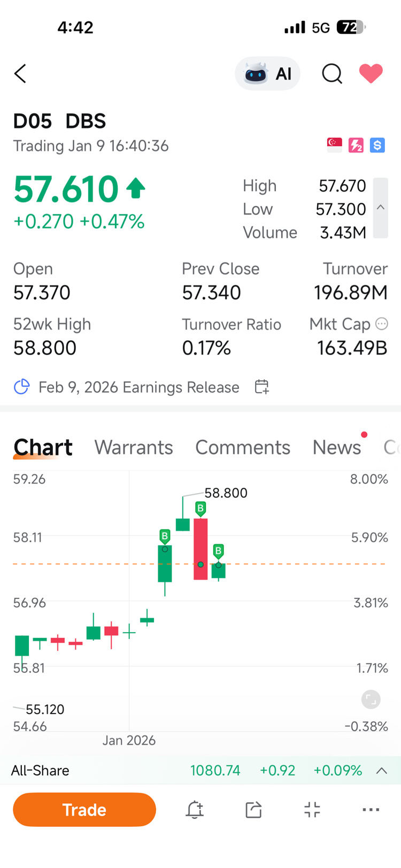The image size is (401, 868).
Task: Tap the search magnifier icon
Action: [x=331, y=74]
